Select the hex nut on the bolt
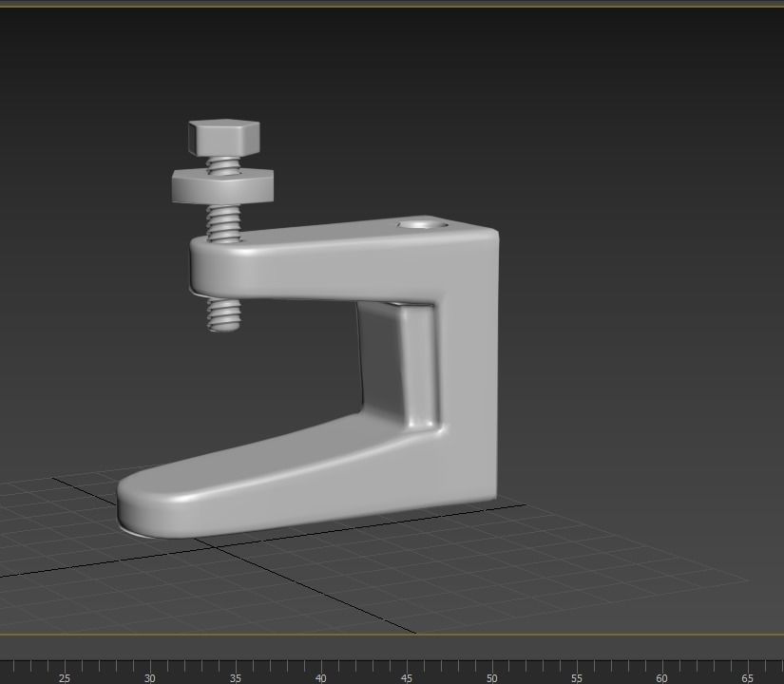 [222, 186]
